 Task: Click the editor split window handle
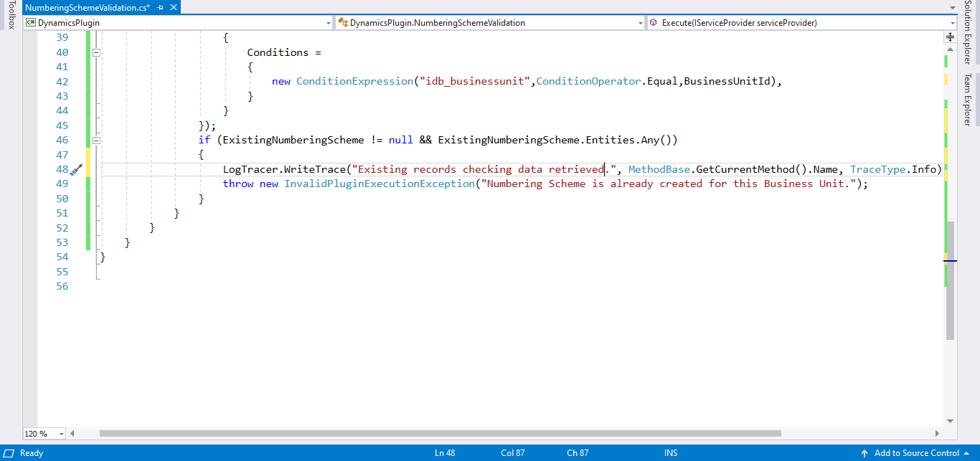951,36
